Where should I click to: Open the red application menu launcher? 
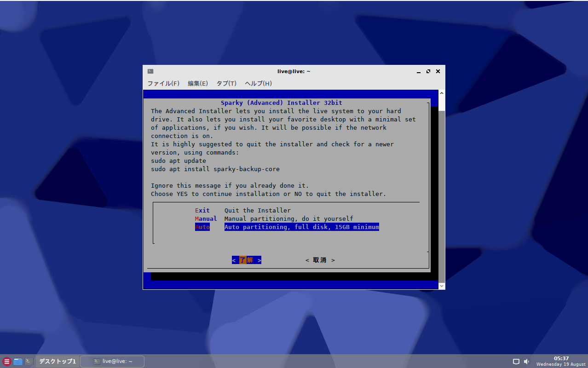pos(7,362)
